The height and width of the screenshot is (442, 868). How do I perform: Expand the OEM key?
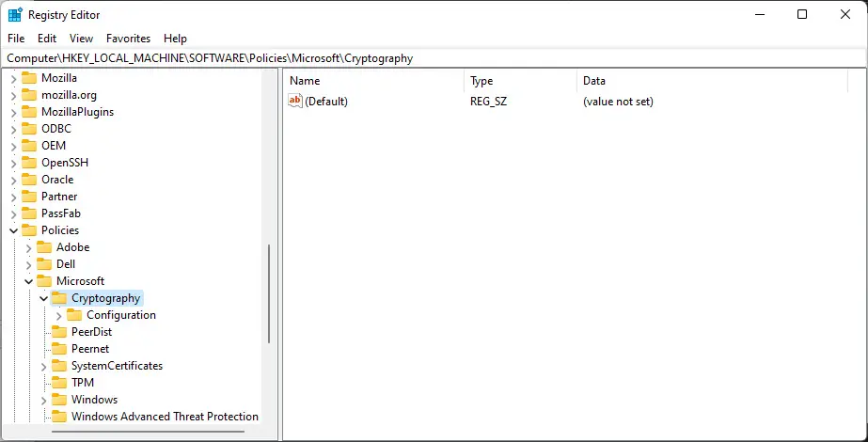(14, 146)
